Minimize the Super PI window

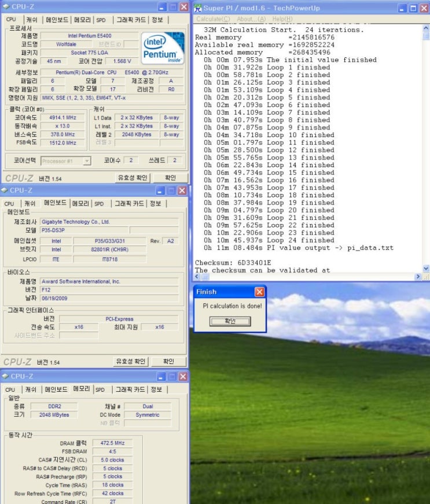(402, 8)
